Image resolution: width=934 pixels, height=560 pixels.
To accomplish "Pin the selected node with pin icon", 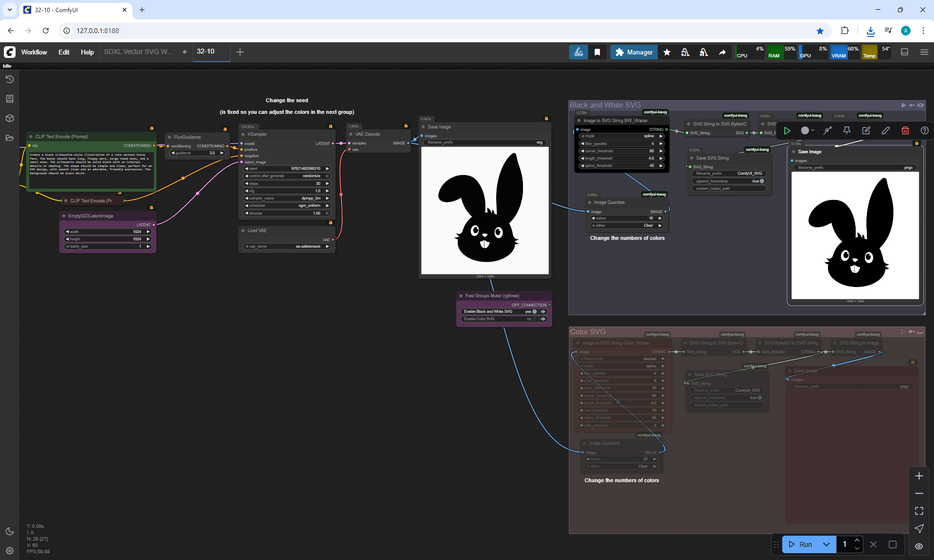I will click(846, 130).
